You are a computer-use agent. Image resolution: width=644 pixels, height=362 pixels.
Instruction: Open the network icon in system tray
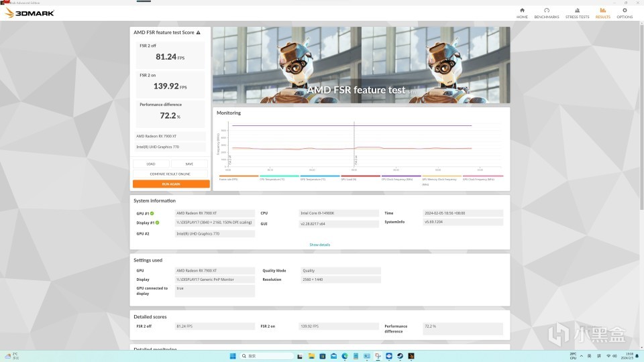[608, 356]
